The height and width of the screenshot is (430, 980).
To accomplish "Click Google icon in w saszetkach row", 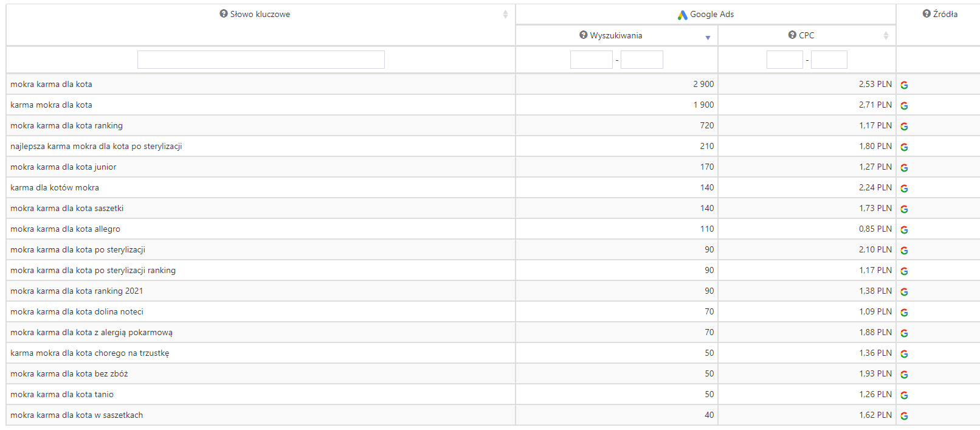I will [x=904, y=416].
